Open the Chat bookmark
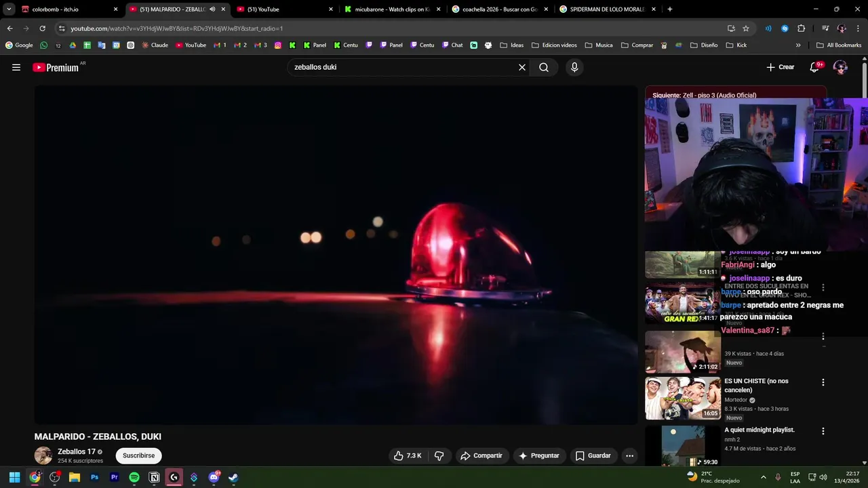The image size is (868, 488). pos(452,45)
